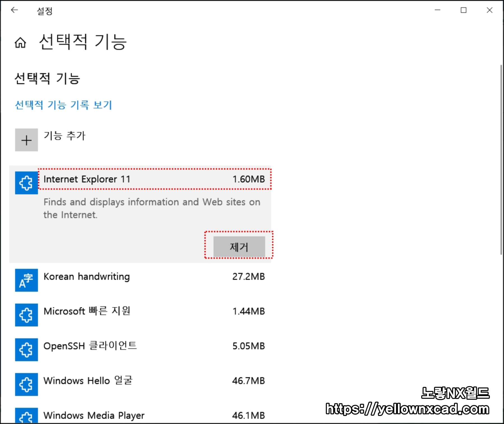This screenshot has height=424, width=504.
Task: Expand the Microsoft 빠른 지원 entry
Action: [140, 315]
